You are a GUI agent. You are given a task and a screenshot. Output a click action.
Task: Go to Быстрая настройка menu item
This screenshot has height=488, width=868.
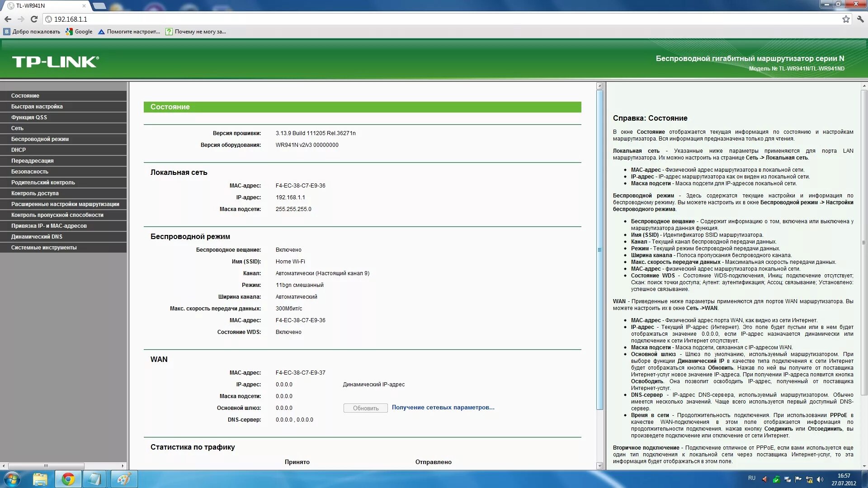click(37, 107)
